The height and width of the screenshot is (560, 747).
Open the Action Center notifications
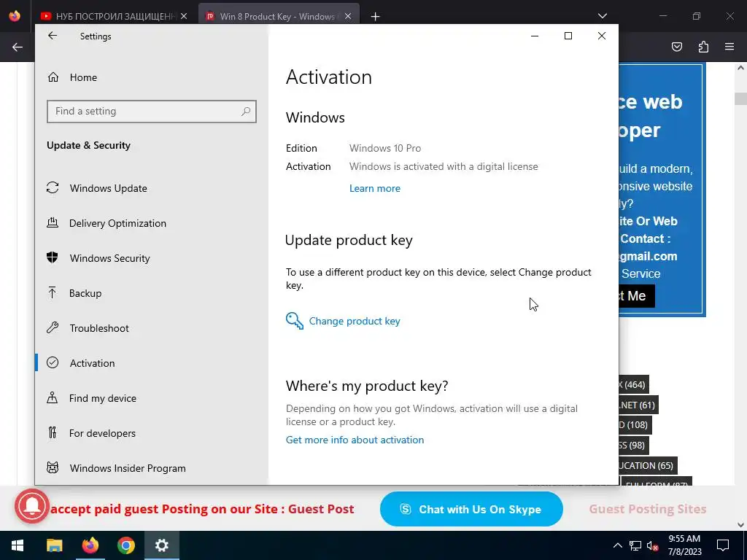[x=723, y=545]
